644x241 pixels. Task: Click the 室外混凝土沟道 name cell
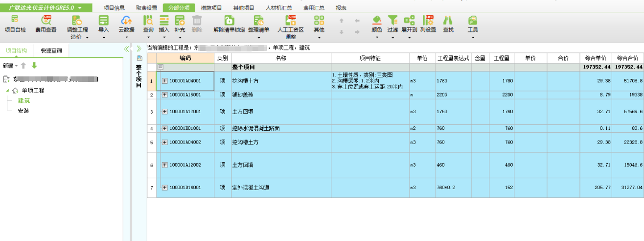coord(281,188)
